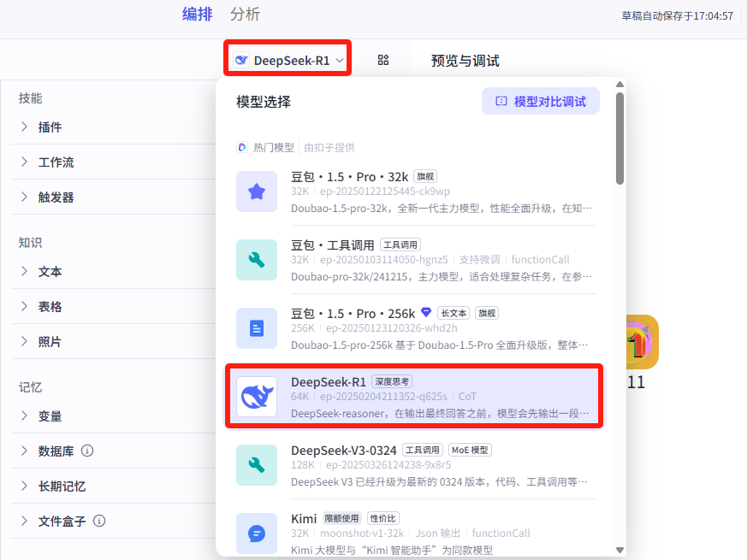Screen dimensions: 747x560
Task: Select the 豆包 1.5 Pro 32k model
Action: pyautogui.click(x=414, y=192)
